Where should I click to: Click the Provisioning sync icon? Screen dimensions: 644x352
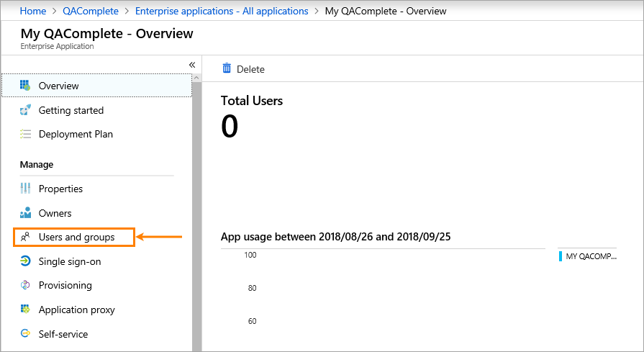point(25,285)
